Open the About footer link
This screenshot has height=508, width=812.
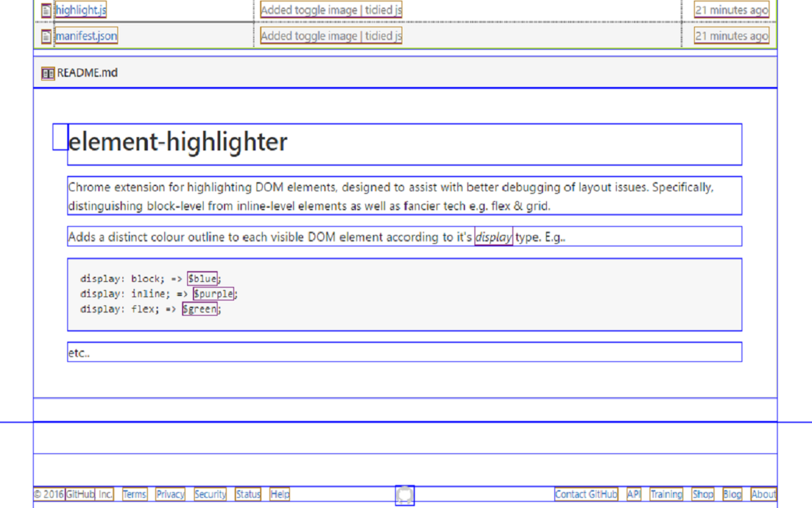pyautogui.click(x=764, y=494)
